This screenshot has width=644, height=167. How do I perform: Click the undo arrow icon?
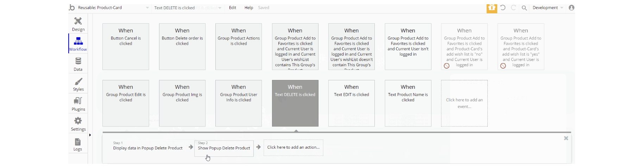click(503, 8)
